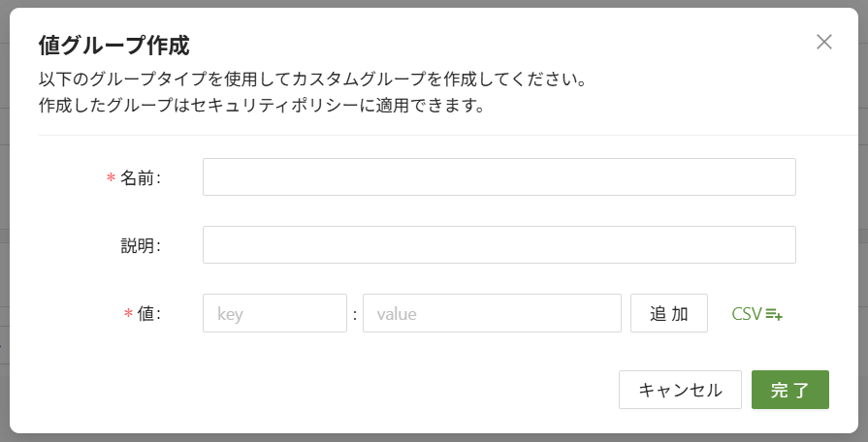Screen dimensions: 868x442
Task: Select the key input box
Action: click(274, 314)
